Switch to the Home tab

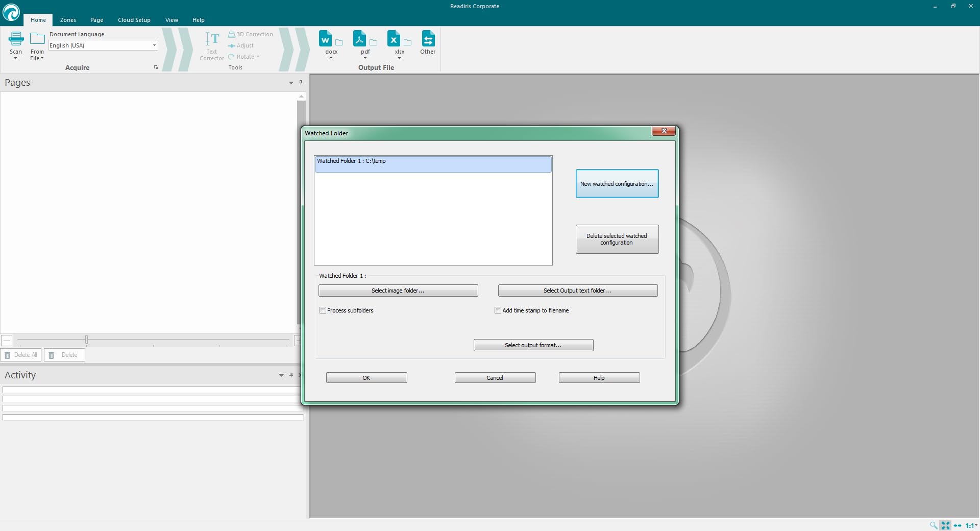click(x=38, y=20)
